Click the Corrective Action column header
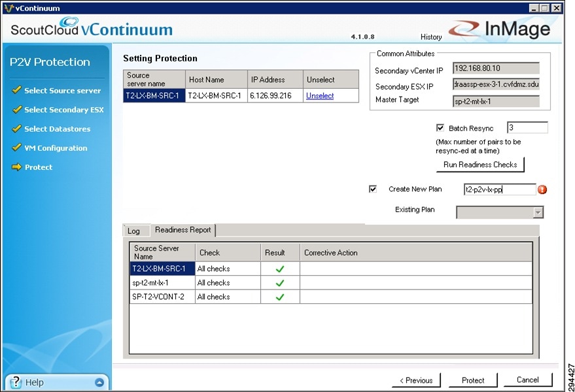This screenshot has height=392, width=575. click(416, 252)
